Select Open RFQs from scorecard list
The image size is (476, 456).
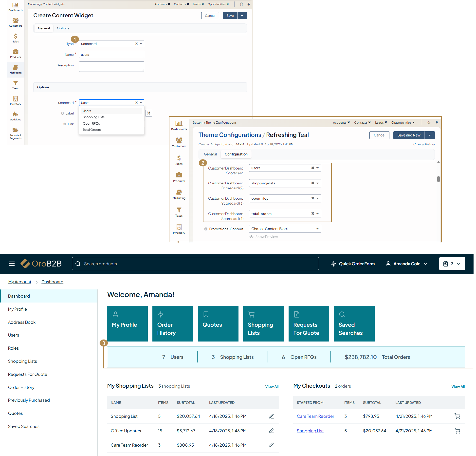point(91,123)
